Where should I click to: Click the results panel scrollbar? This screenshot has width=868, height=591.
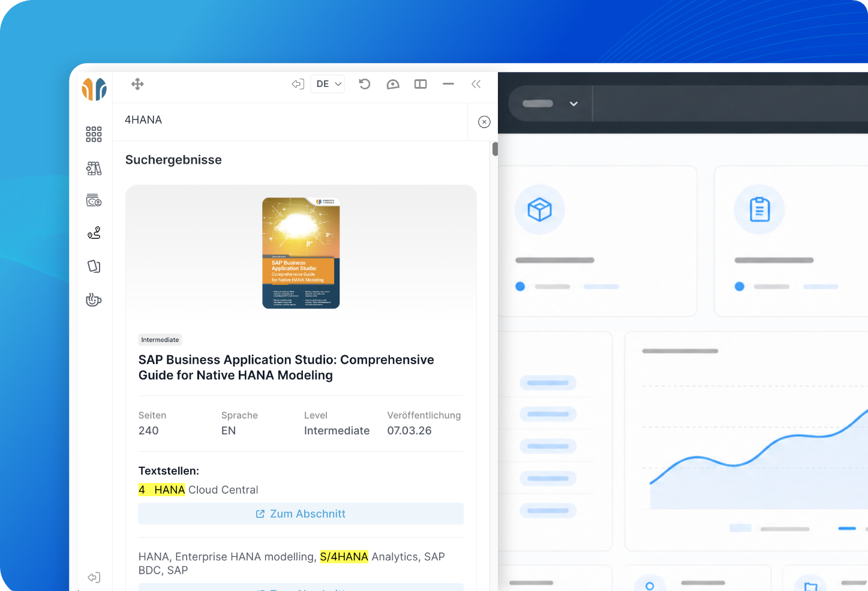pyautogui.click(x=495, y=149)
